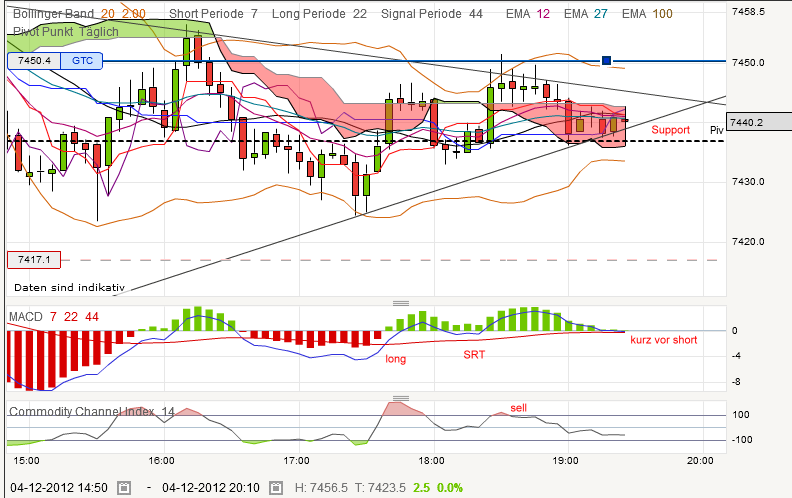Open Bollinger Band indicator settings label

[79, 14]
